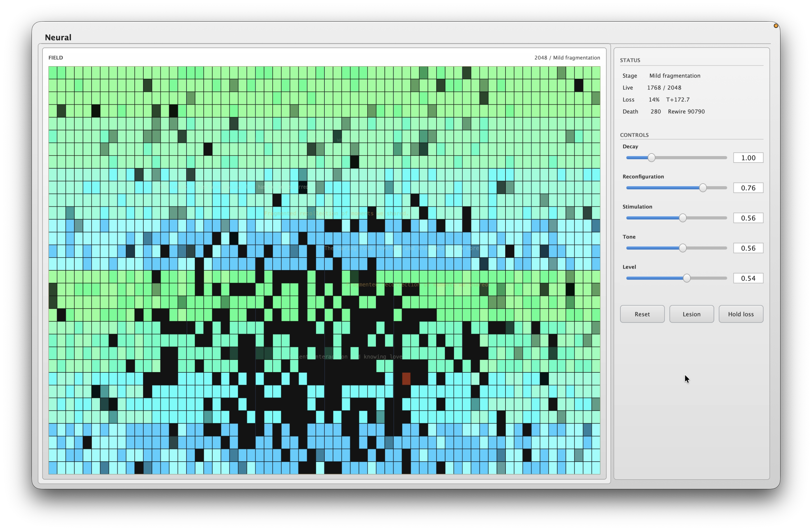Focus the Level value field 0.54
The width and height of the screenshot is (812, 531).
(748, 278)
